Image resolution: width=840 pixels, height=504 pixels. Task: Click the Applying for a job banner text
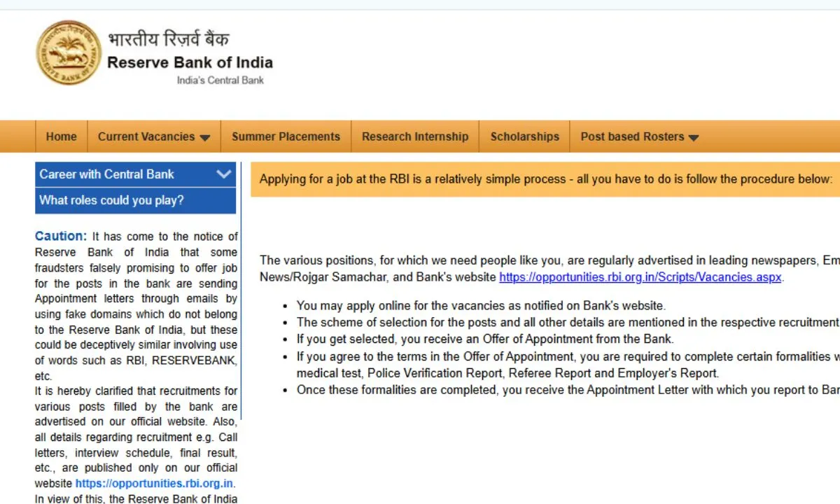pos(545,179)
